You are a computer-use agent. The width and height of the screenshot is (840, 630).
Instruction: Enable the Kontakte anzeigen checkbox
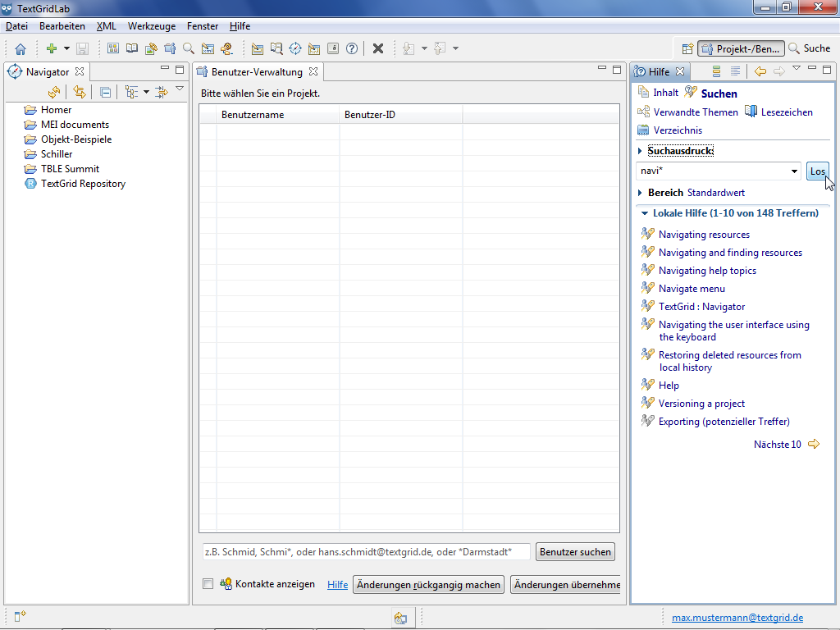point(208,584)
